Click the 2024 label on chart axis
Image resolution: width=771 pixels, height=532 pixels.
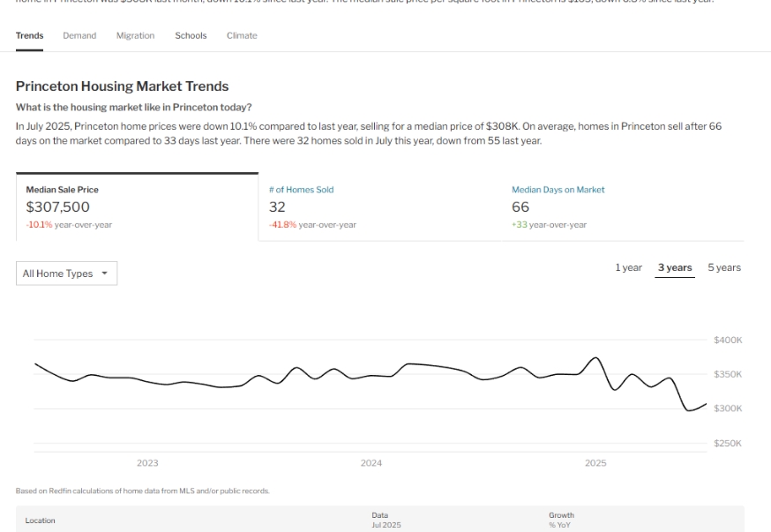pos(371,463)
